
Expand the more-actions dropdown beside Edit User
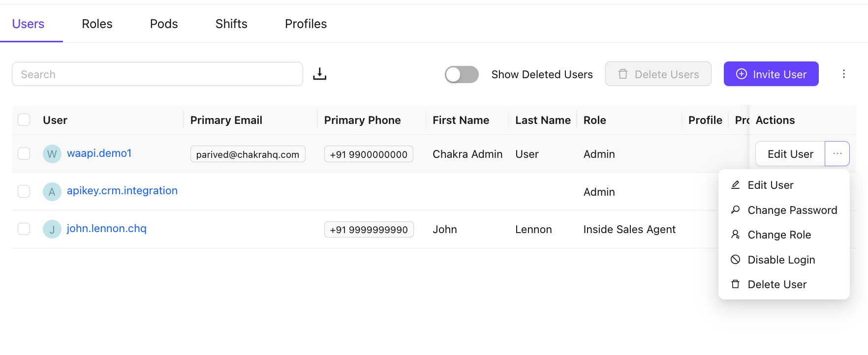click(x=837, y=154)
